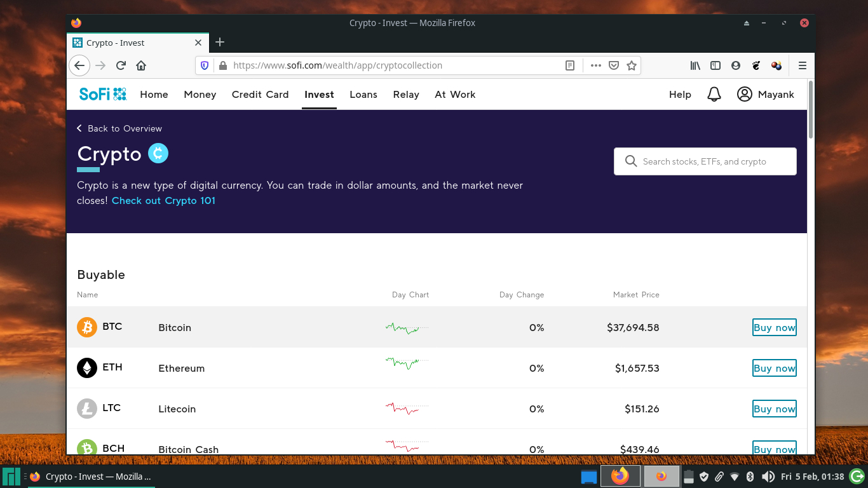The image size is (868, 488).
Task: View site security padlock info
Action: coord(222,65)
